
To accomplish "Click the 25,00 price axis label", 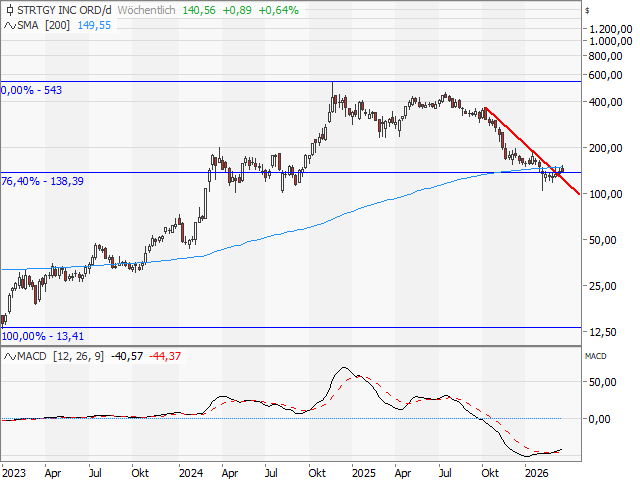I will [x=602, y=286].
